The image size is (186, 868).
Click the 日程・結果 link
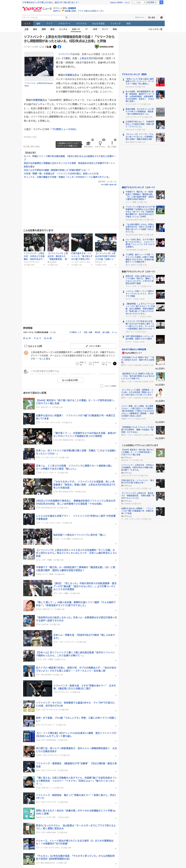[88, 332]
